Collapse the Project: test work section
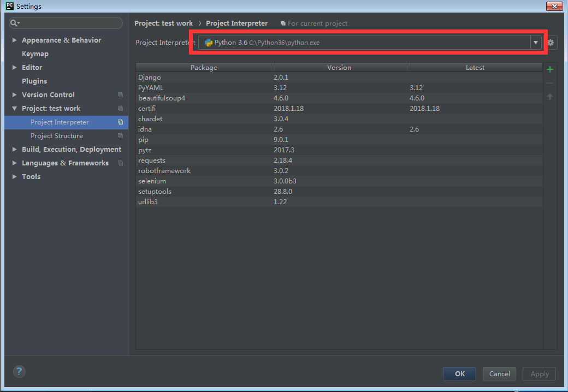 pos(14,109)
